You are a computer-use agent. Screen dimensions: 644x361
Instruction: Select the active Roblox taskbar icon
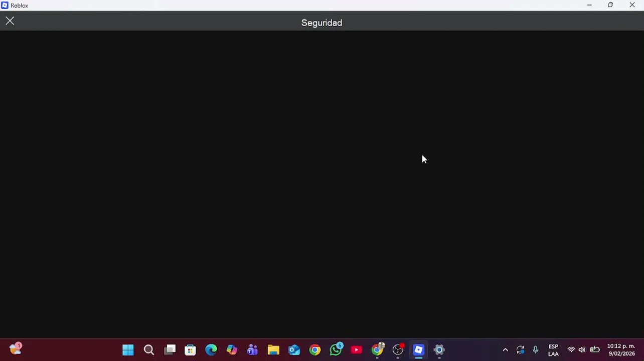(419, 350)
